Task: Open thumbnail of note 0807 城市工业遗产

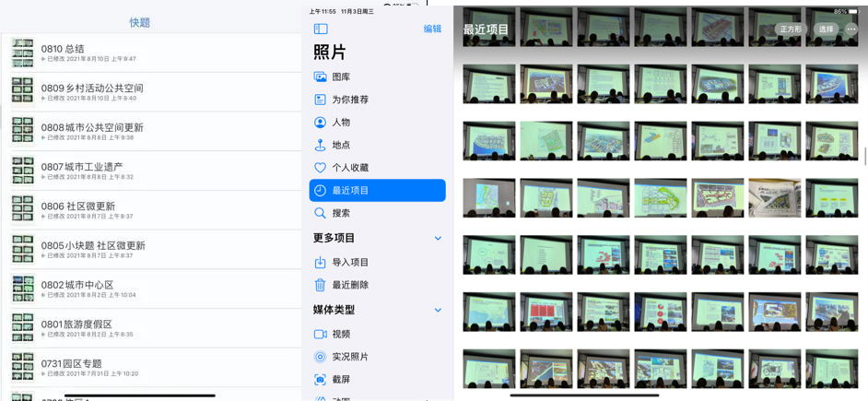Action: coord(23,171)
